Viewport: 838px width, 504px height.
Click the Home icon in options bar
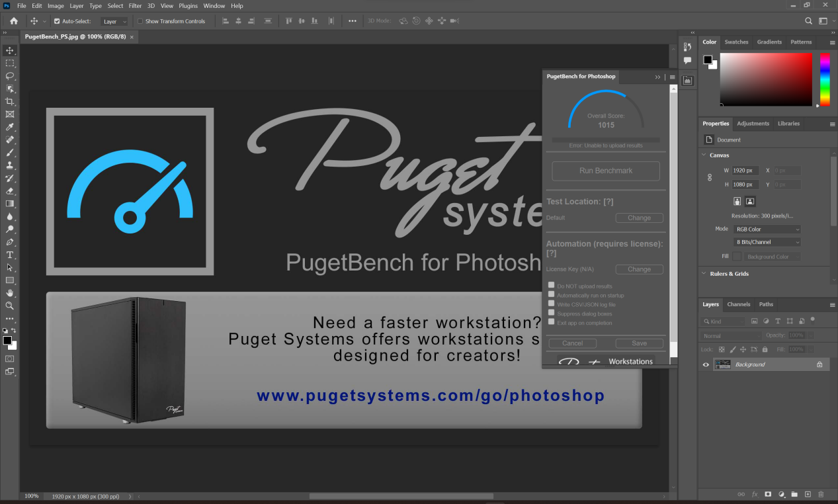[x=14, y=21]
